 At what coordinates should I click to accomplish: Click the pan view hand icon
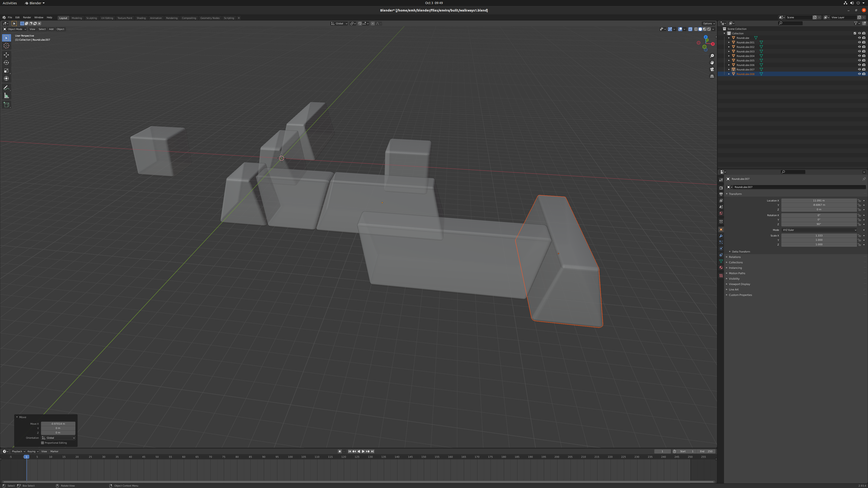712,63
